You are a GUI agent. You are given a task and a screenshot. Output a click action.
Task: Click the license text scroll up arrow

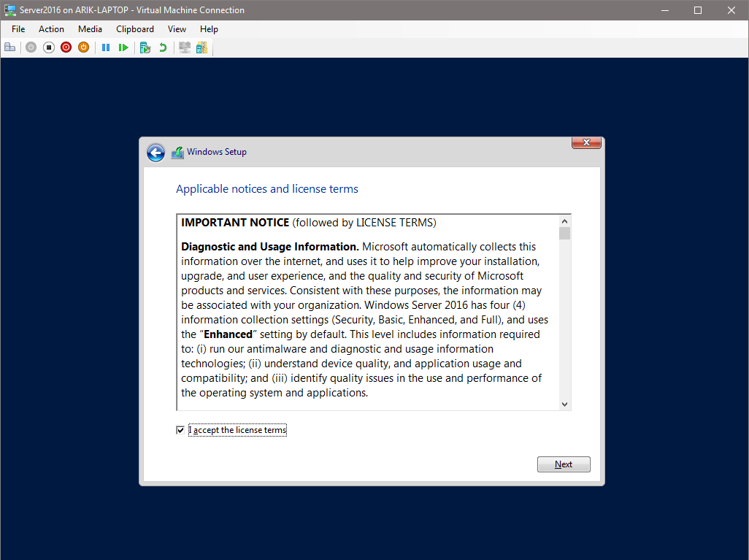coord(564,221)
